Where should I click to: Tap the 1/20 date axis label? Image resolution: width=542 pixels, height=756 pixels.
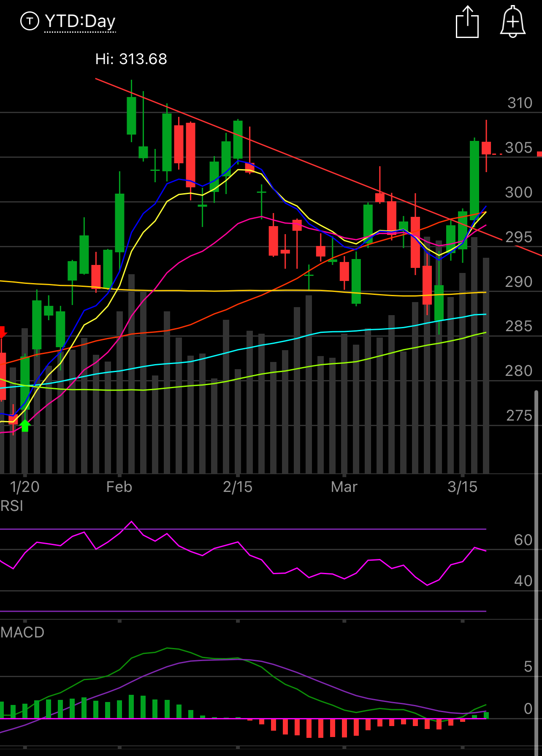pyautogui.click(x=25, y=487)
